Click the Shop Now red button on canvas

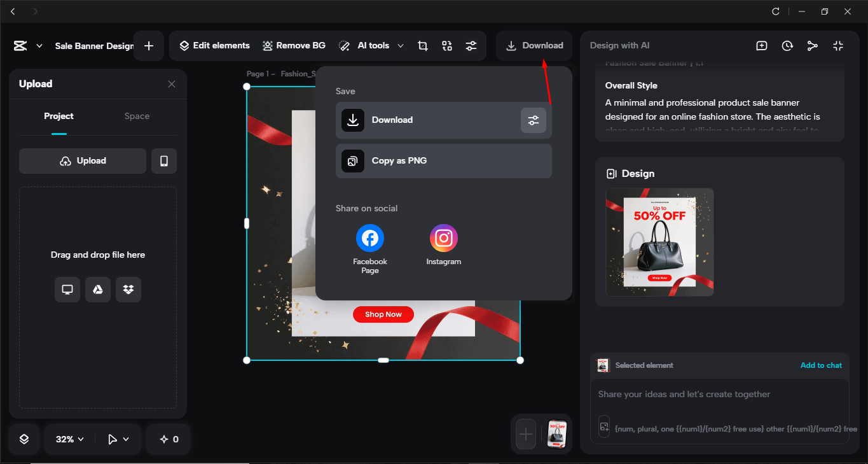pyautogui.click(x=383, y=314)
